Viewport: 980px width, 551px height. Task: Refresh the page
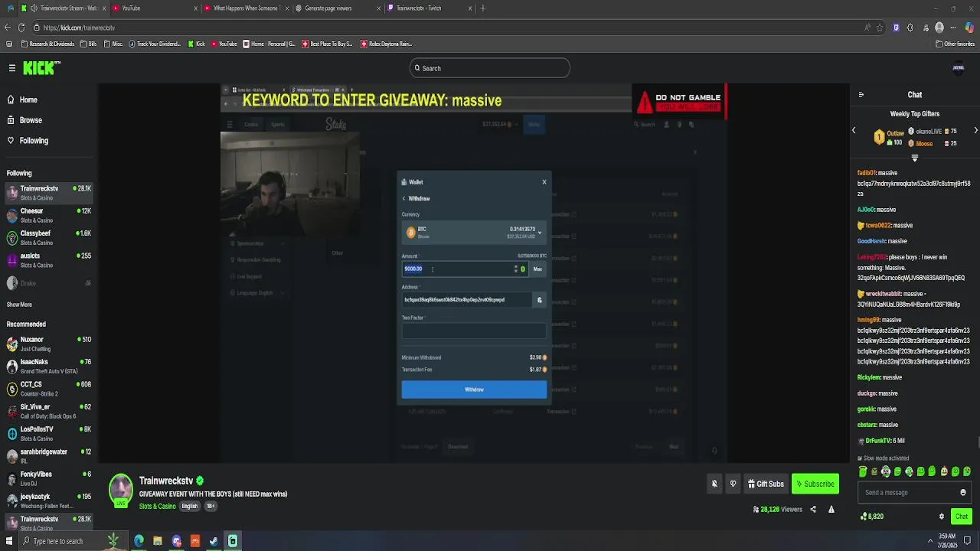21,28
